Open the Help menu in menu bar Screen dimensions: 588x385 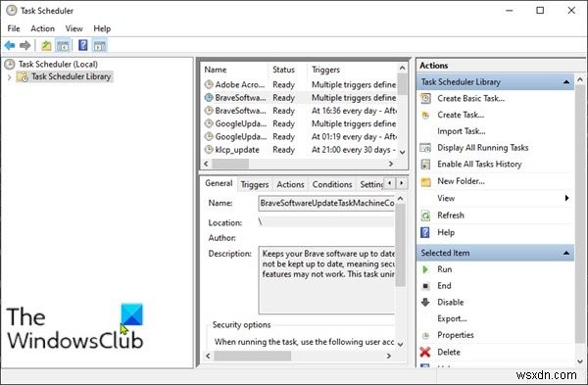(x=102, y=28)
